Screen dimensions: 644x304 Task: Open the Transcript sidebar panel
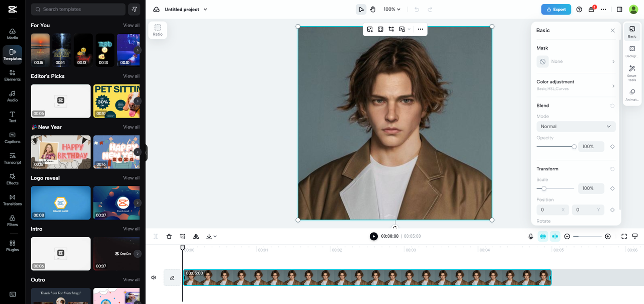pyautogui.click(x=13, y=158)
